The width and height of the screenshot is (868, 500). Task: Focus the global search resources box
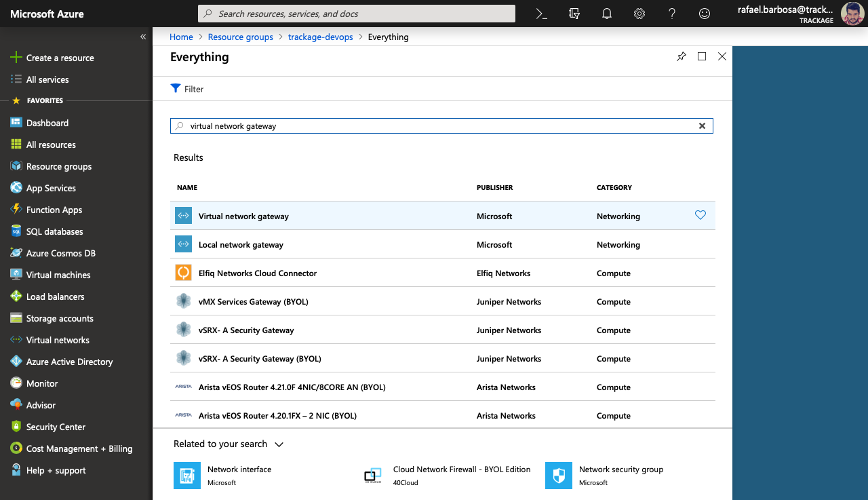356,14
